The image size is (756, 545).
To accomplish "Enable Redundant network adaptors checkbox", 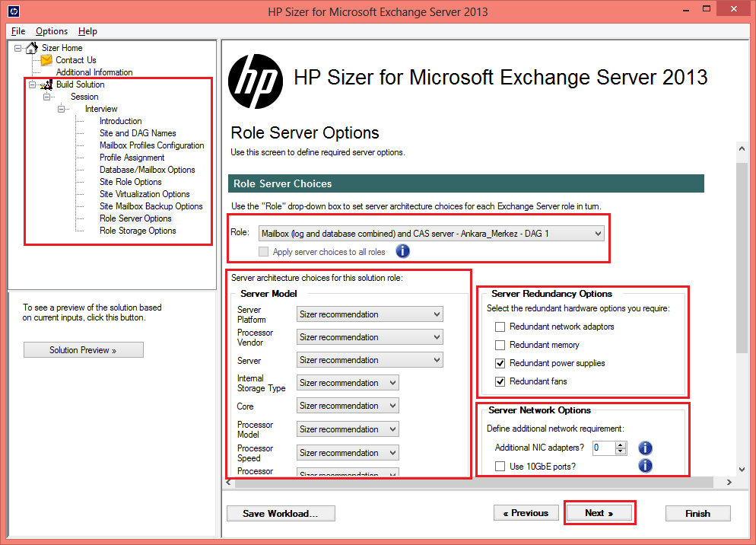I will pyautogui.click(x=500, y=327).
